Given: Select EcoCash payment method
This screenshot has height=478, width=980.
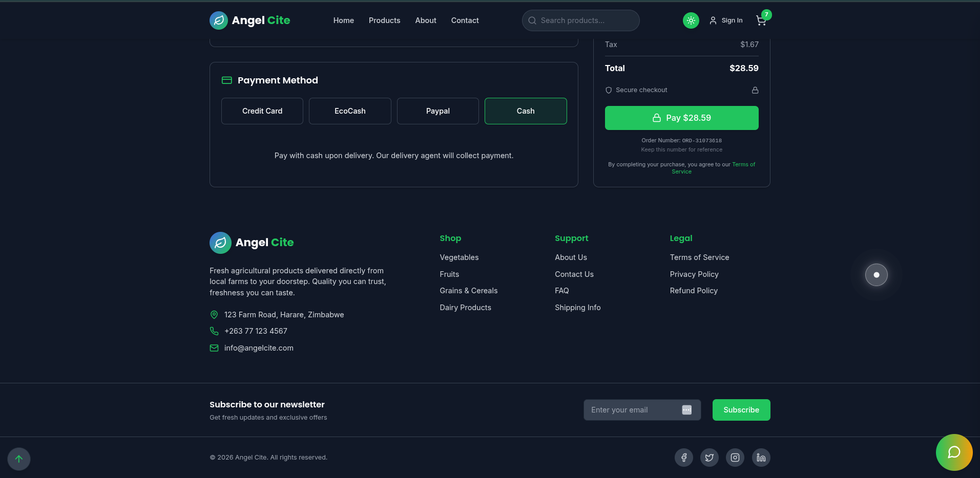Looking at the screenshot, I should click(350, 111).
